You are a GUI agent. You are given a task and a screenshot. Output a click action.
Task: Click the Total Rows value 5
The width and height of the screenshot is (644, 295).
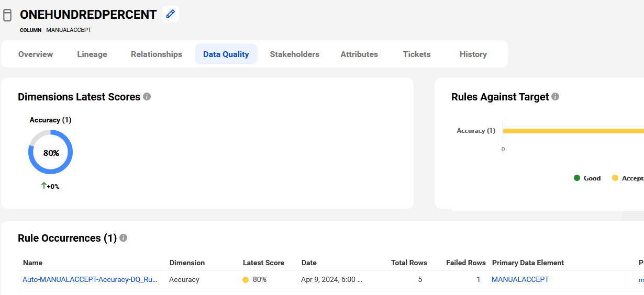pos(420,280)
